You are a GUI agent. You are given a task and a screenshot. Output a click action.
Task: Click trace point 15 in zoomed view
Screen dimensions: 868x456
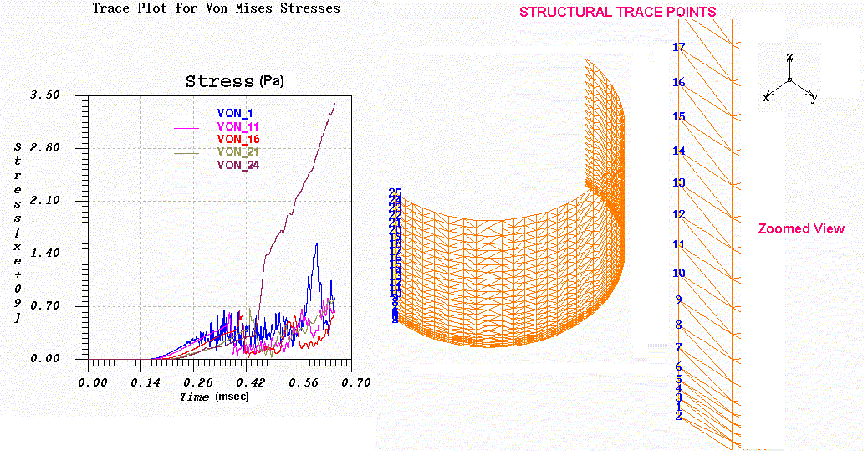point(679,117)
